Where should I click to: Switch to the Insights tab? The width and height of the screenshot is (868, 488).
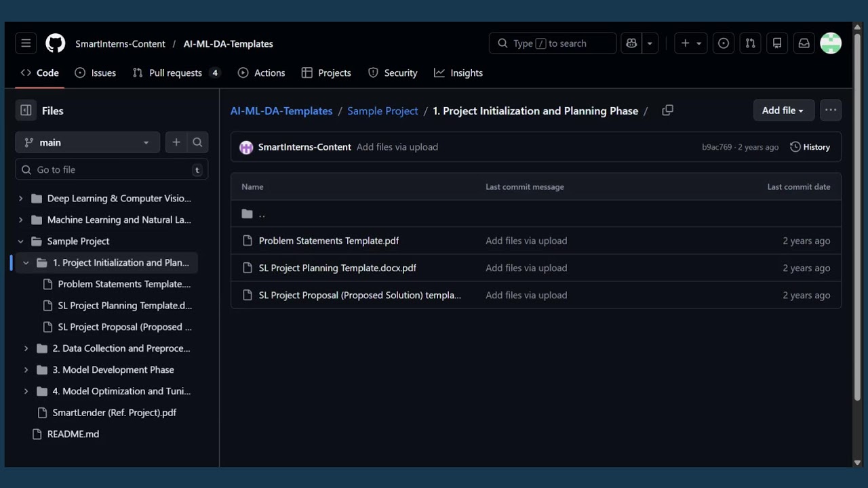click(x=458, y=73)
